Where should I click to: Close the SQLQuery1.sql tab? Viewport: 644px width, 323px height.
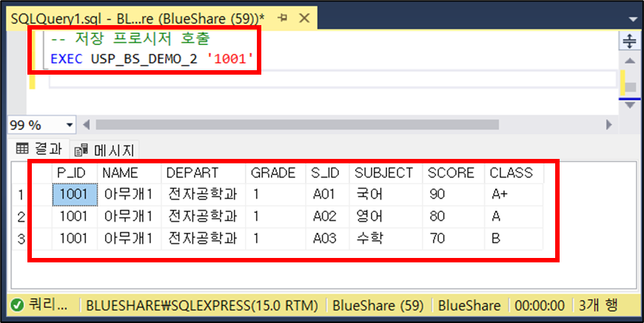click(303, 18)
